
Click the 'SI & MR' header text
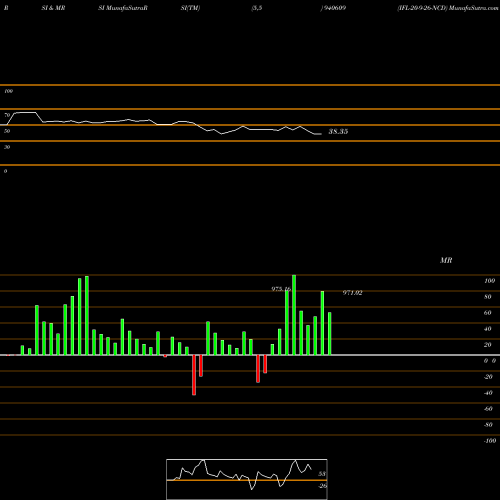[53, 8]
